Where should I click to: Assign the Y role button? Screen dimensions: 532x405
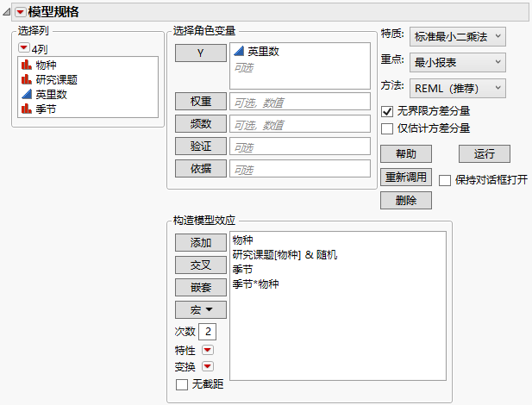coord(201,53)
